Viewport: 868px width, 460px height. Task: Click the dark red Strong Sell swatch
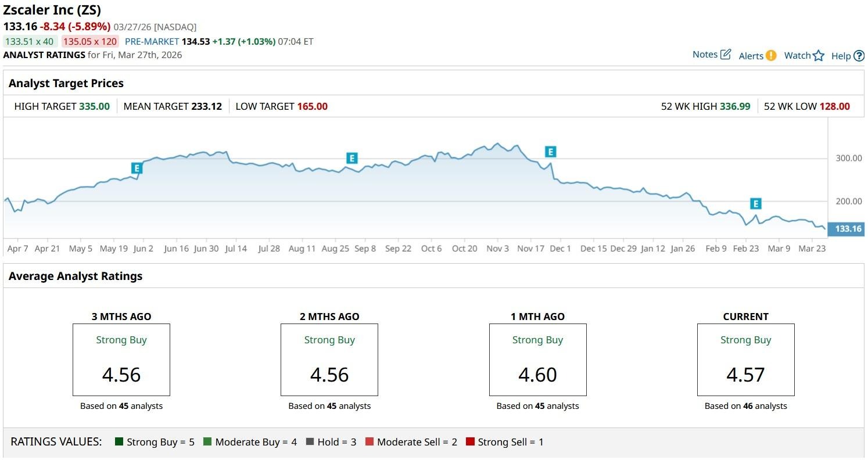[470, 442]
